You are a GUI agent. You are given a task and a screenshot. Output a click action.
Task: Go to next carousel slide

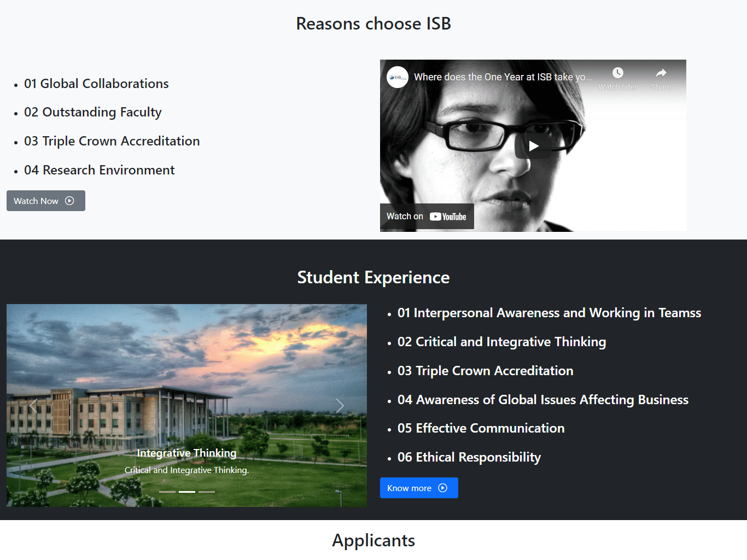tap(340, 405)
